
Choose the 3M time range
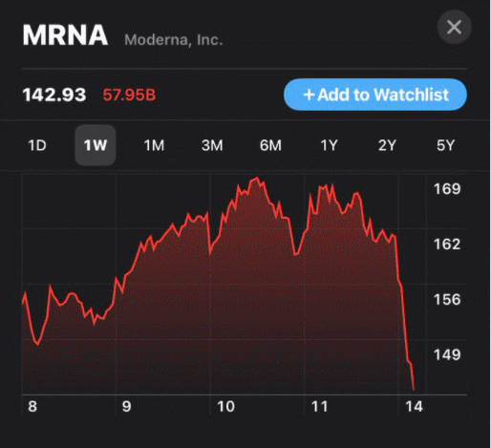point(212,145)
